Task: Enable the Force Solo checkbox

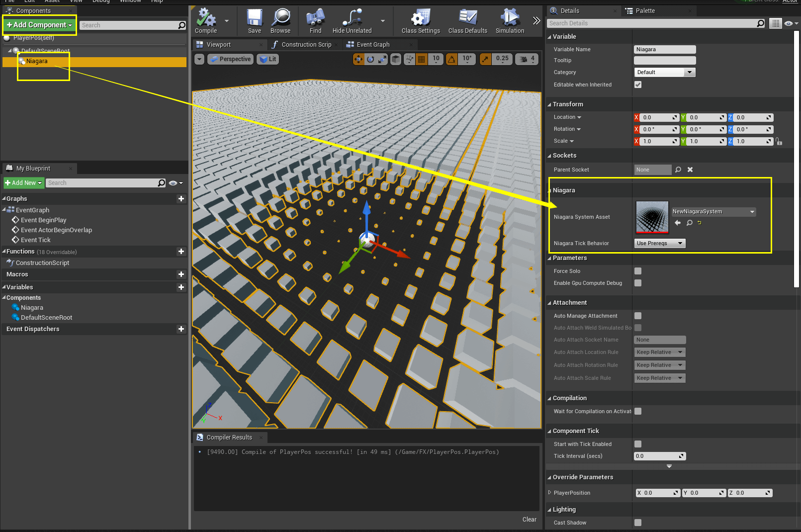Action: 638,271
